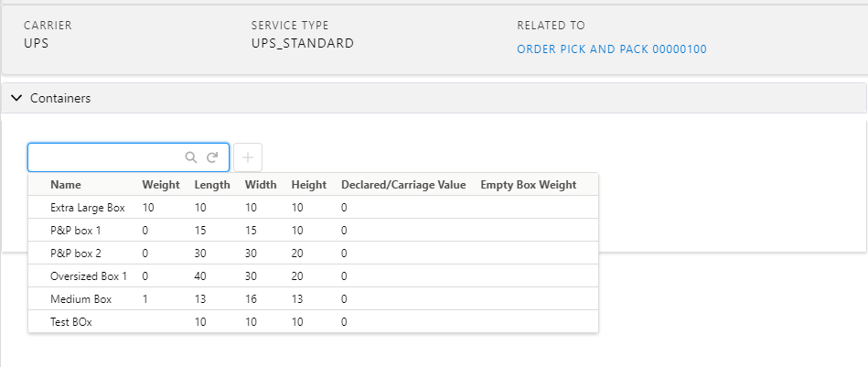
Task: Click the Containers section title
Action: pyautogui.click(x=60, y=98)
